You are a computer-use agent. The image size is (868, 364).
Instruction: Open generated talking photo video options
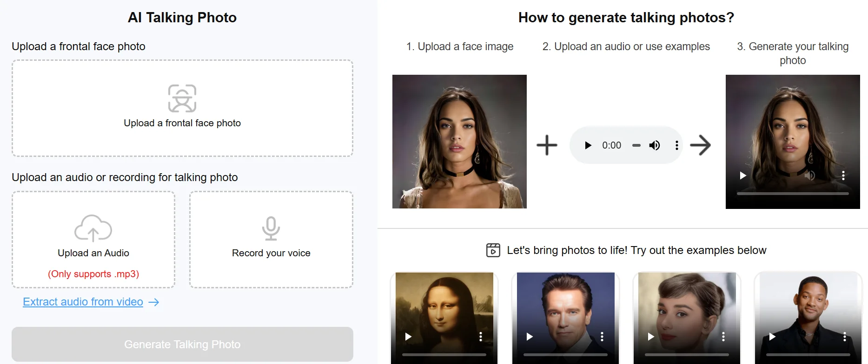(x=843, y=175)
